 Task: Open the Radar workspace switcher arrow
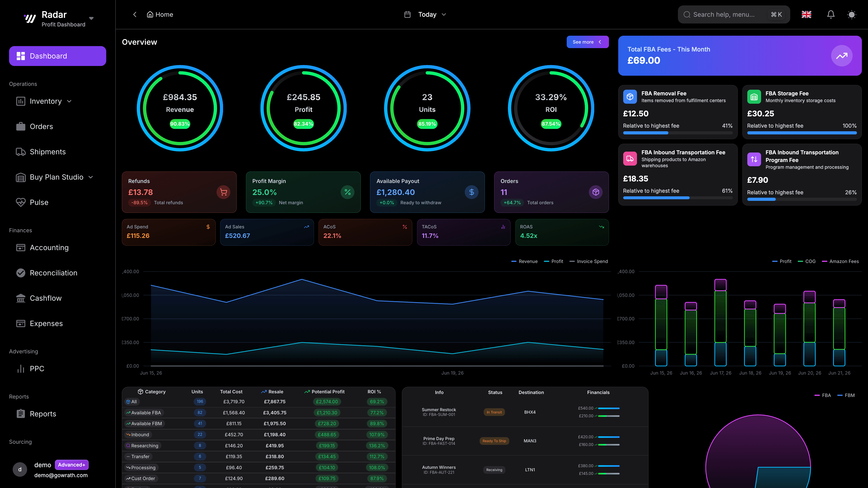(91, 18)
